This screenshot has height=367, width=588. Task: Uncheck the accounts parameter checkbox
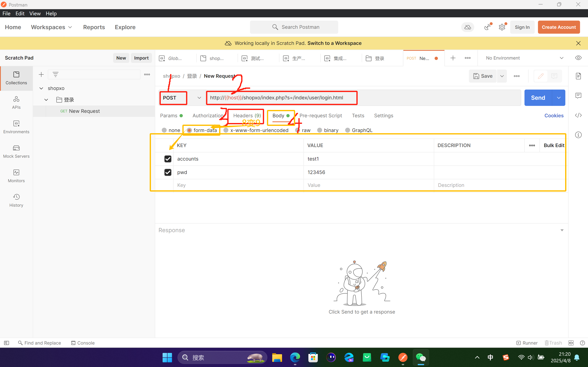tap(168, 159)
